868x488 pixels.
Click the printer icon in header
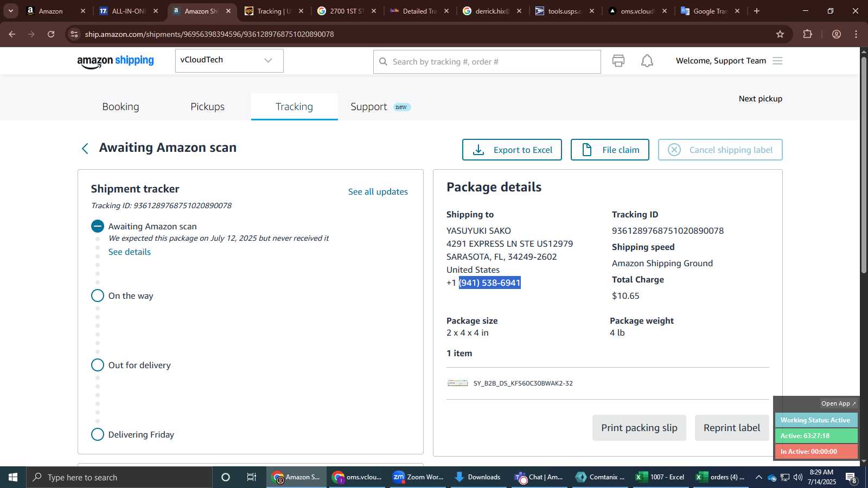[x=618, y=61]
